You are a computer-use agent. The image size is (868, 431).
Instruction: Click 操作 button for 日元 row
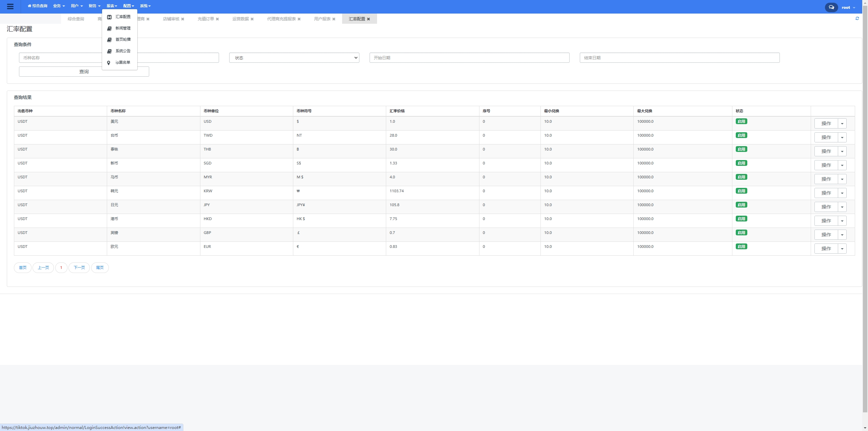click(826, 207)
